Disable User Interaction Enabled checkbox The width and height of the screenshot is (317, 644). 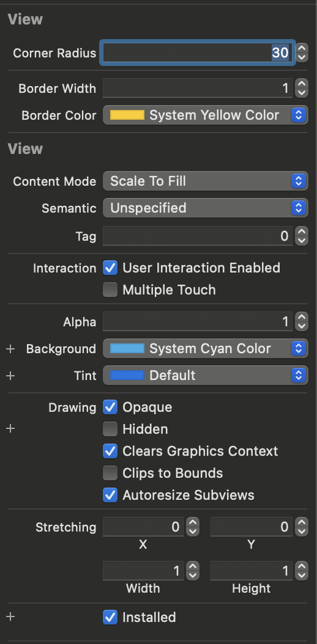point(110,268)
